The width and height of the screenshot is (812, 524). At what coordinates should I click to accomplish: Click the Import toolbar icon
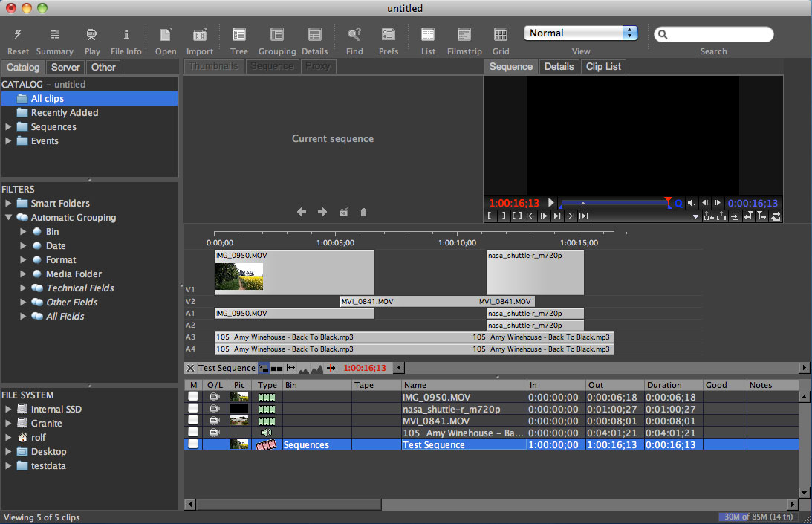pyautogui.click(x=199, y=35)
